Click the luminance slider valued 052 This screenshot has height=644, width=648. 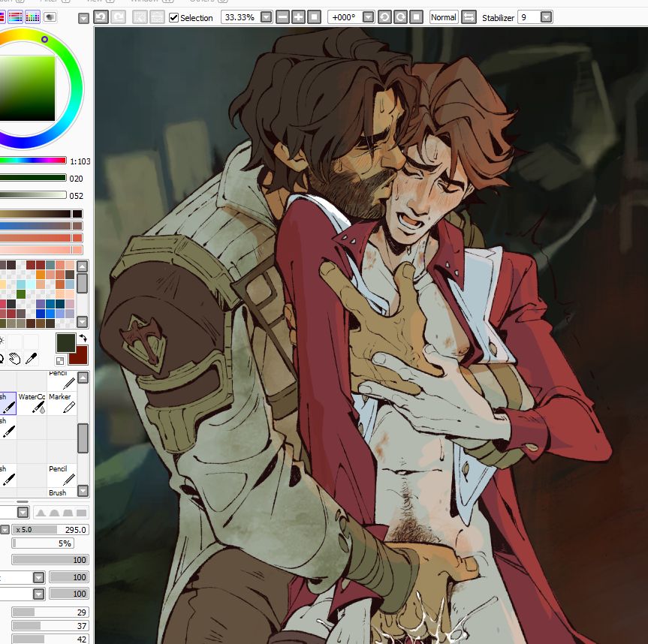(33, 195)
